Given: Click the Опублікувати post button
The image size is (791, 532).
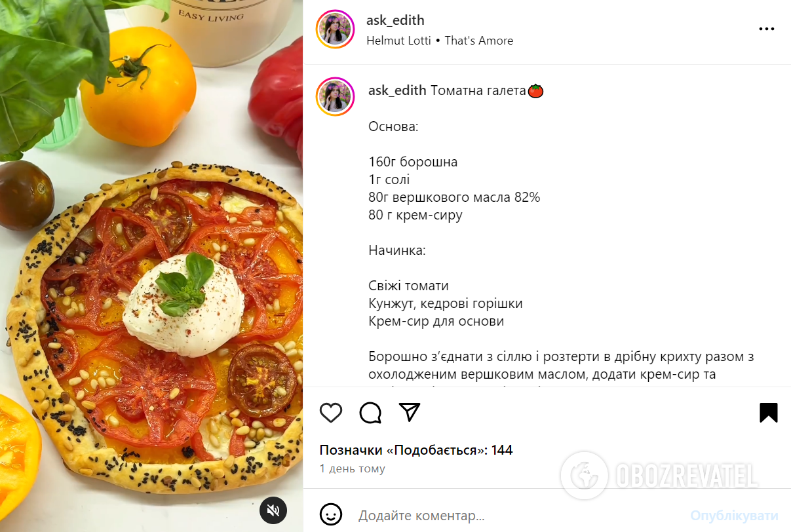Looking at the screenshot, I should click(x=734, y=516).
